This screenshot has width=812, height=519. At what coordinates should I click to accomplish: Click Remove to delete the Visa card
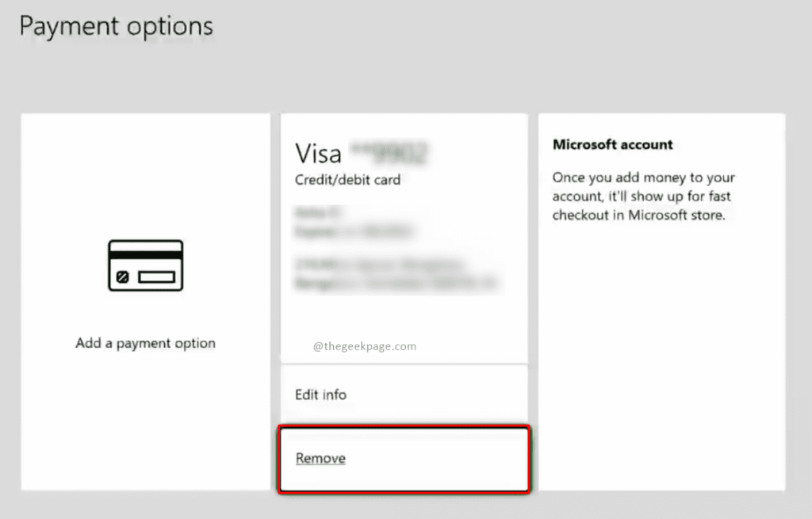[x=320, y=458]
